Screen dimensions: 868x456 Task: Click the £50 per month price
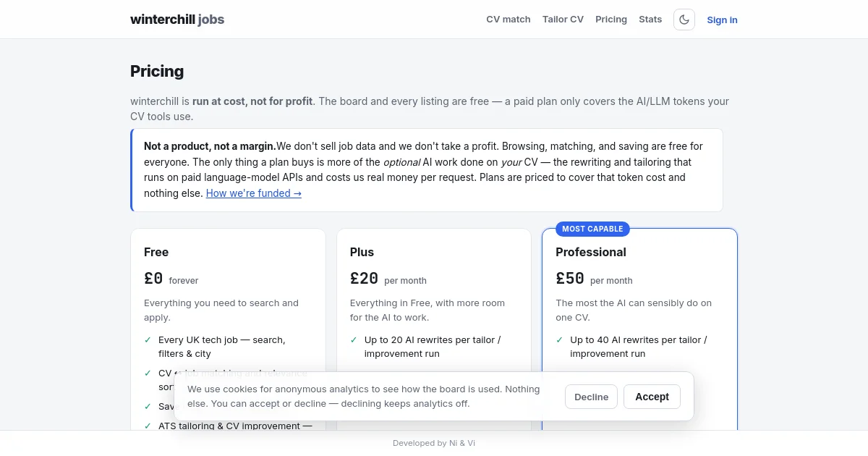594,279
